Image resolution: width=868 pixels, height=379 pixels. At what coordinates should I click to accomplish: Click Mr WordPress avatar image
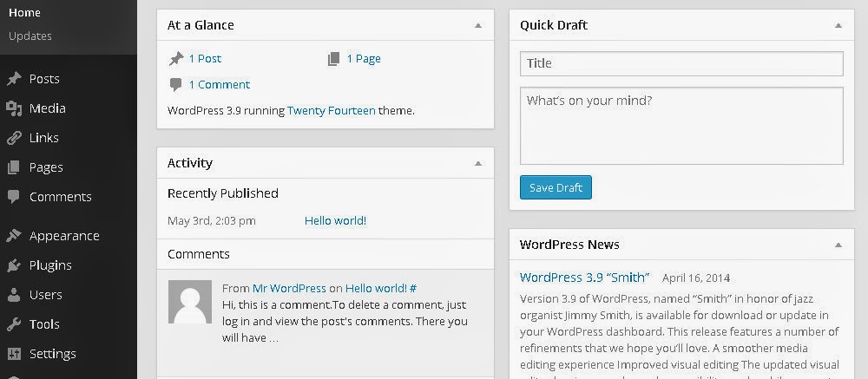coord(190,302)
